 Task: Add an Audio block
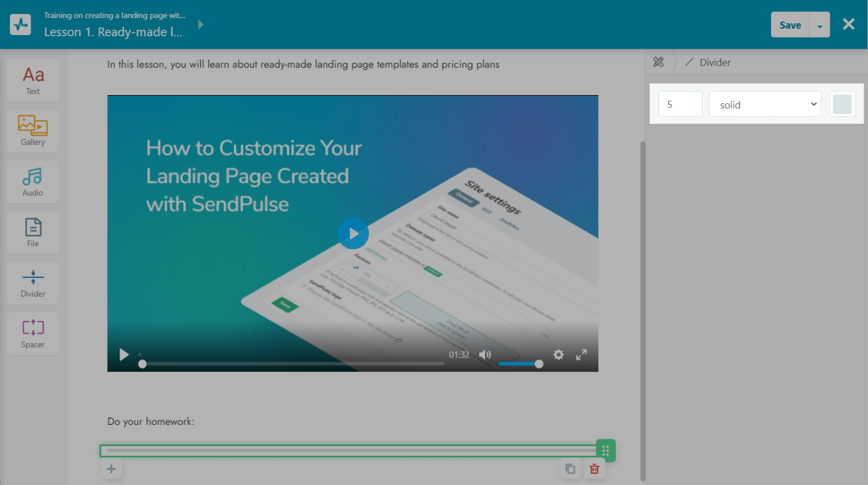tap(33, 181)
